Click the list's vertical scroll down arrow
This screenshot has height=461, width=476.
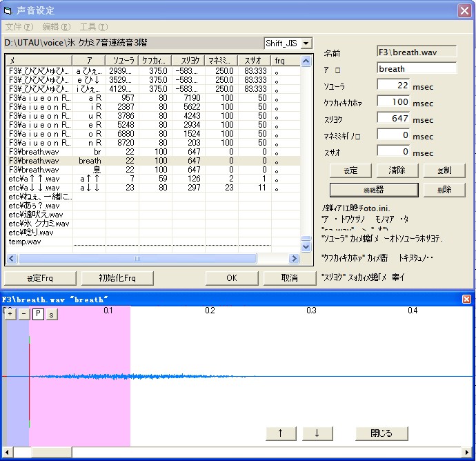[x=306, y=247]
